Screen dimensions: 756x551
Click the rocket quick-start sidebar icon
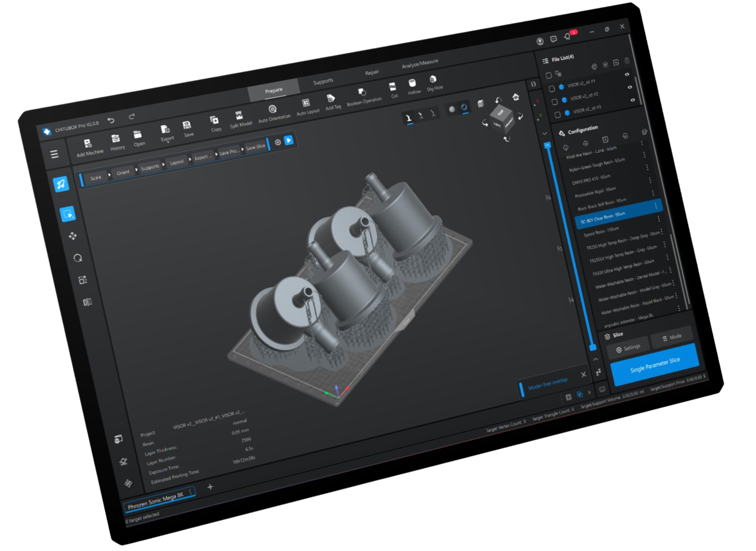point(61,184)
